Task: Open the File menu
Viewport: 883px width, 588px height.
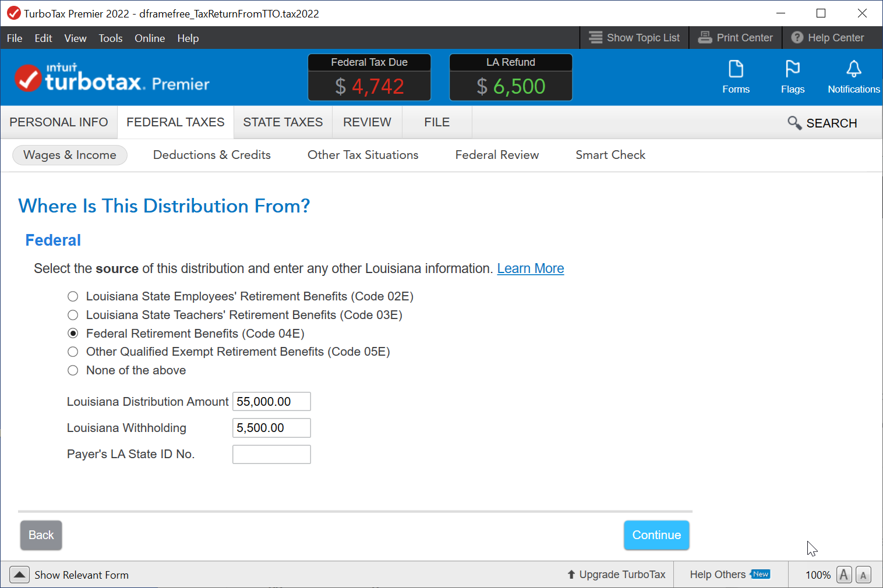Action: click(15, 38)
